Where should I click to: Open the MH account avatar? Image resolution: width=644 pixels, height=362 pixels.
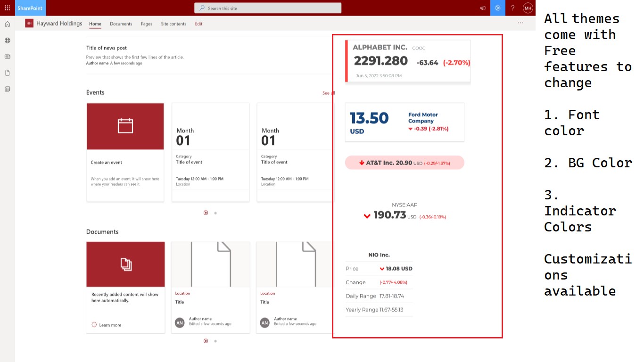pyautogui.click(x=528, y=8)
